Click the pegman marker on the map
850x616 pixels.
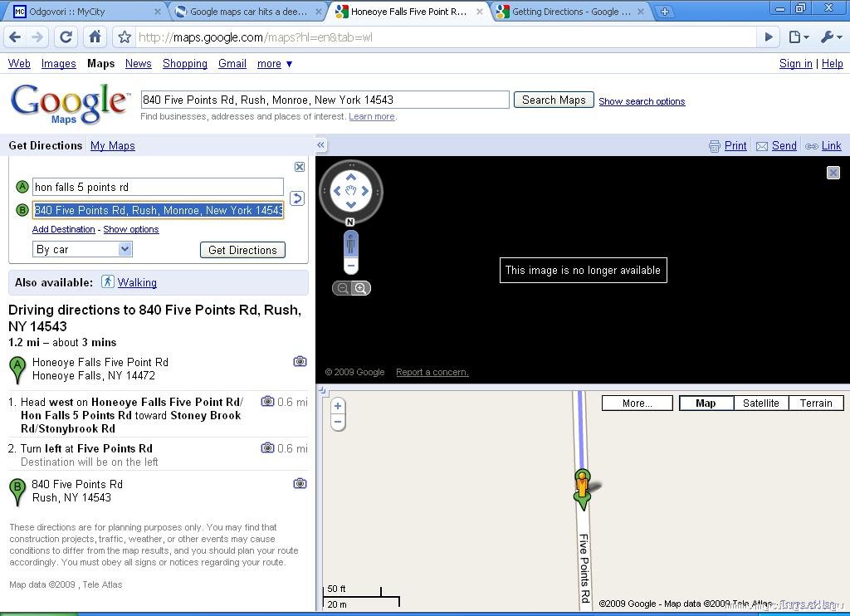tap(582, 484)
